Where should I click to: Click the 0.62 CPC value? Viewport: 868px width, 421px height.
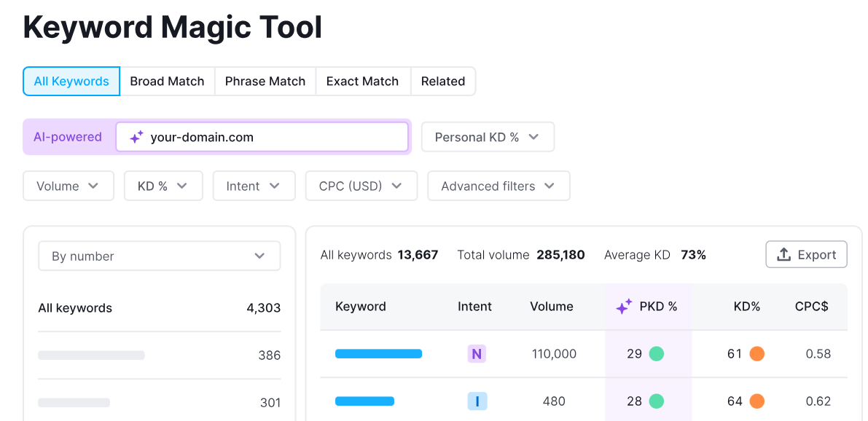pyautogui.click(x=818, y=401)
